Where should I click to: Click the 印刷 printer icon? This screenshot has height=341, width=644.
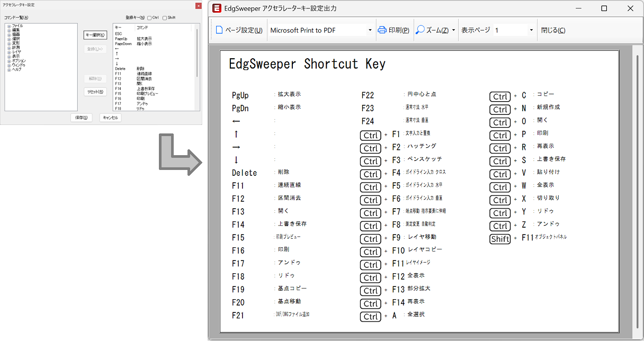coord(382,30)
